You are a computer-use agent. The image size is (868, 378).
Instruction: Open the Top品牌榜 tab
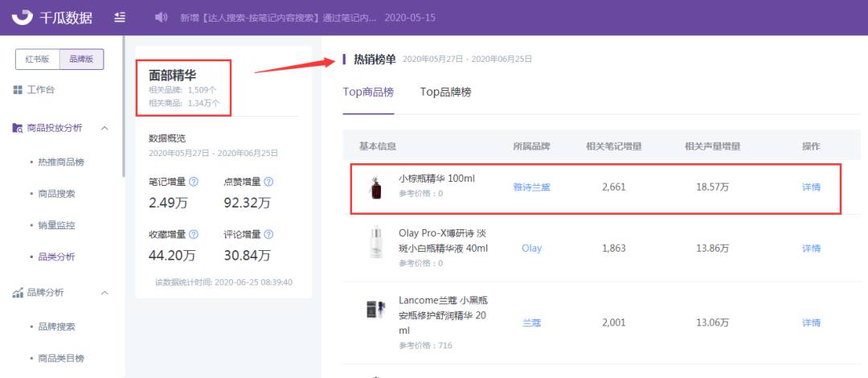pos(445,92)
